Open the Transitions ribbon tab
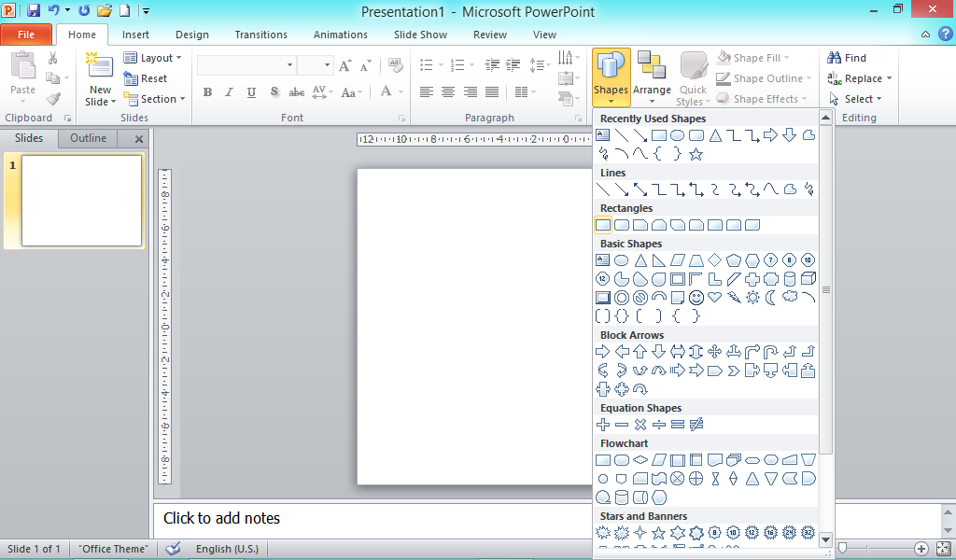Screen dimensions: 956x560 (260, 35)
